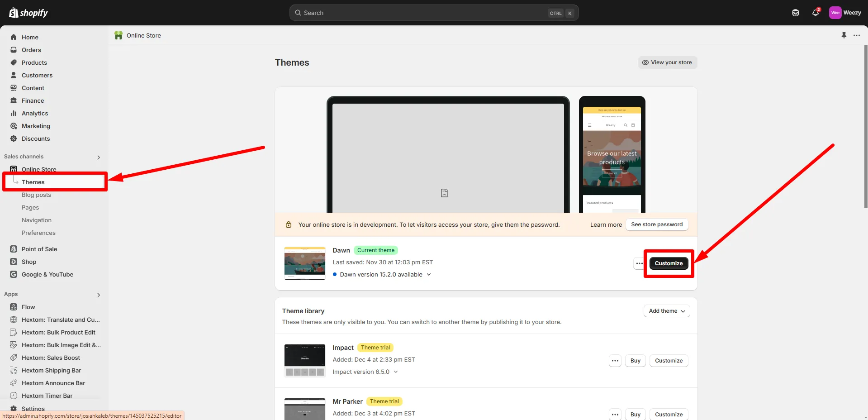
Task: Click See store password button
Action: pyautogui.click(x=657, y=224)
